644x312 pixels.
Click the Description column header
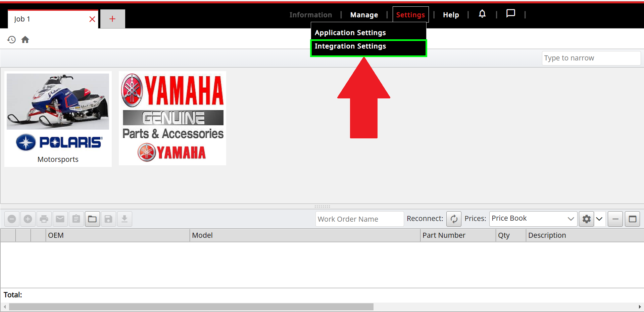tap(585, 235)
